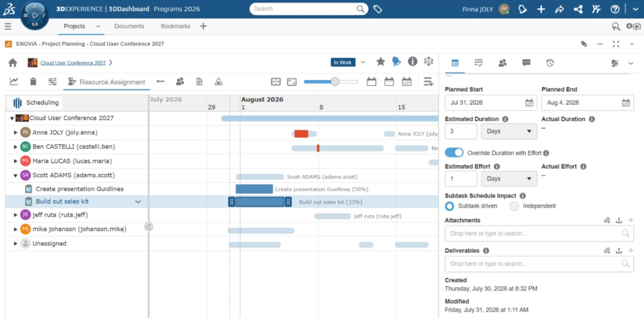This screenshot has width=644, height=318.
Task: Click the blue subscription bell icon
Action: click(396, 62)
